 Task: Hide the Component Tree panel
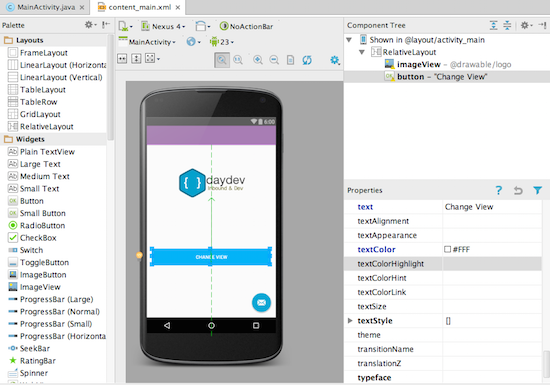[x=542, y=25]
